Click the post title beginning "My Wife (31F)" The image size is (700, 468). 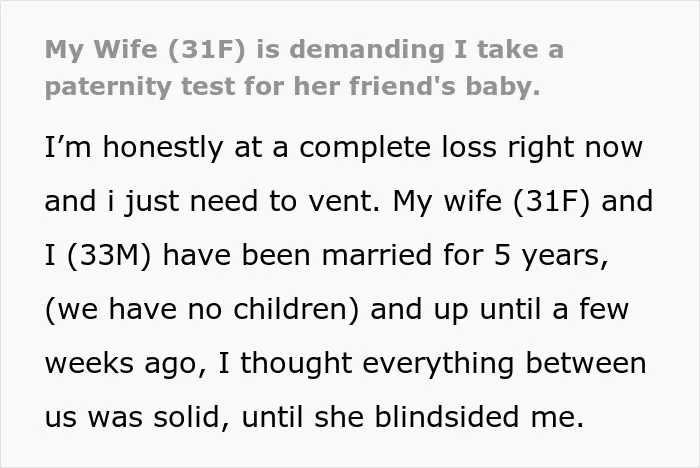(x=304, y=67)
